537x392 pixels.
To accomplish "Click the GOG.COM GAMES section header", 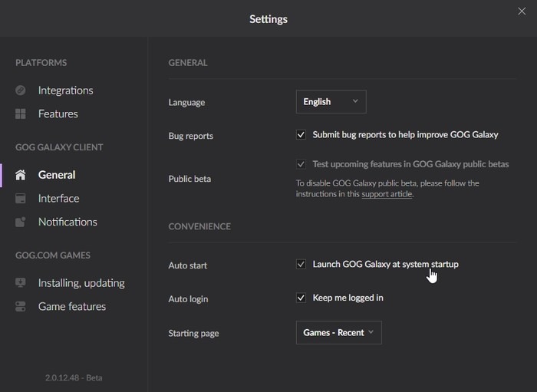I will (53, 255).
